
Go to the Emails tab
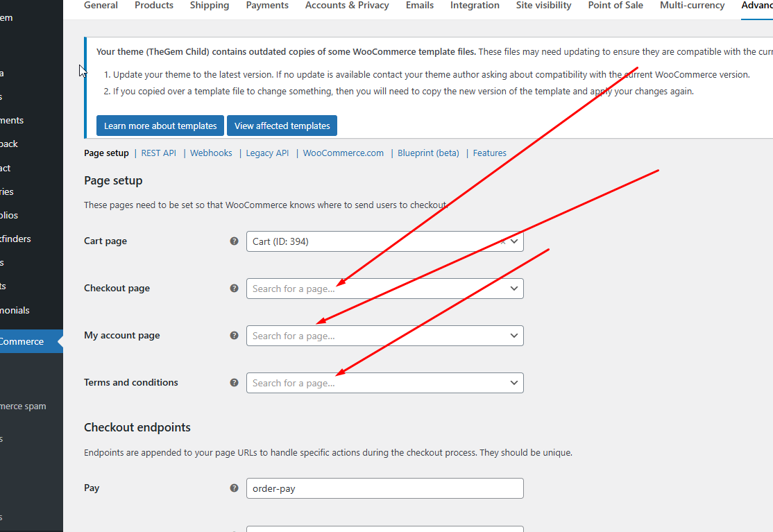[420, 6]
